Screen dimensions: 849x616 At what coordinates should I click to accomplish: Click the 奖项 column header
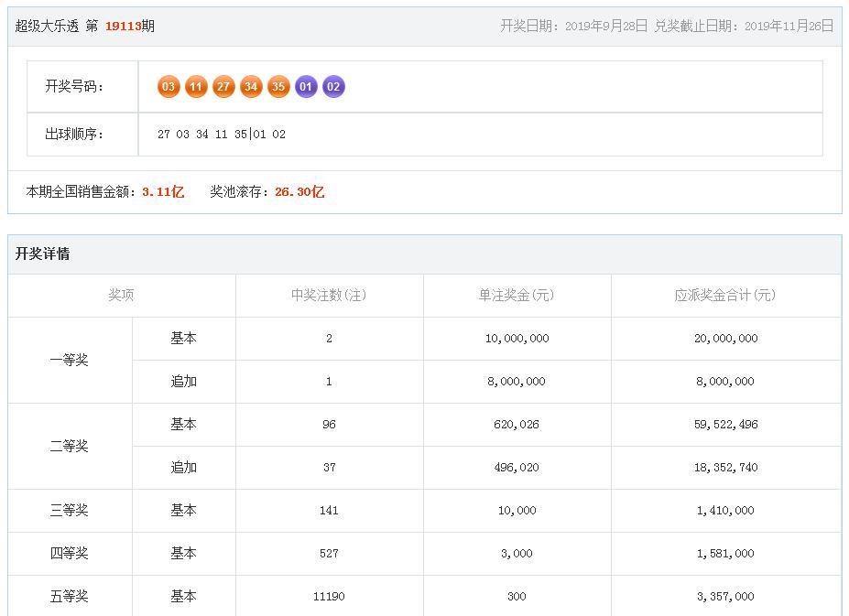[121, 295]
